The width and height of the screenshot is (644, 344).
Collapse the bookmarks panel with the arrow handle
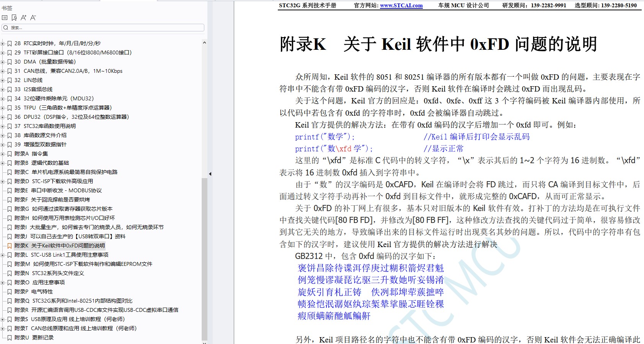pos(210,174)
